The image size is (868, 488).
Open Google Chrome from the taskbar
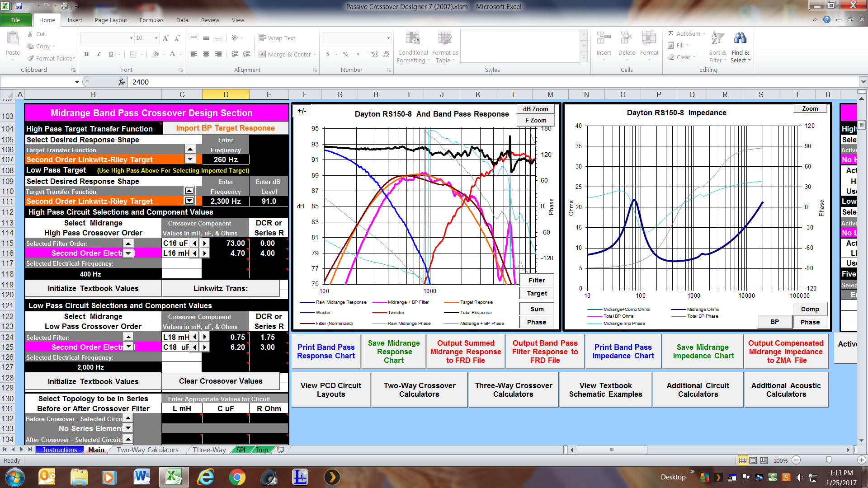[x=237, y=477]
